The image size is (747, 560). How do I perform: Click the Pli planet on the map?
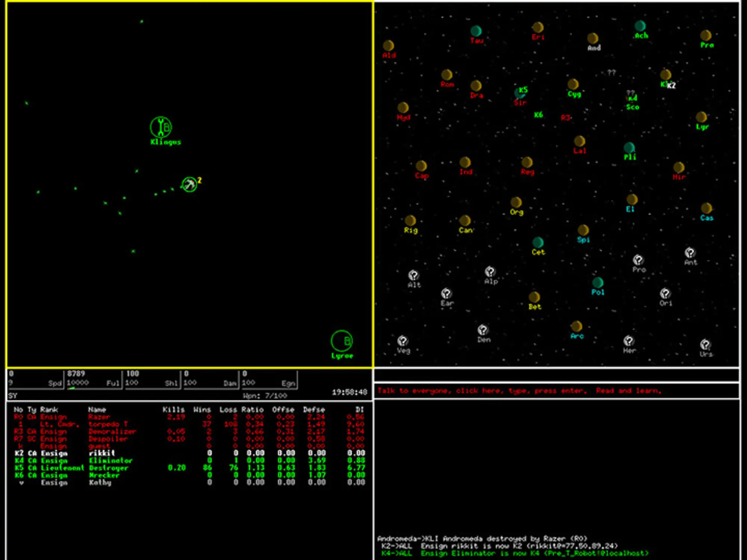pos(629,147)
